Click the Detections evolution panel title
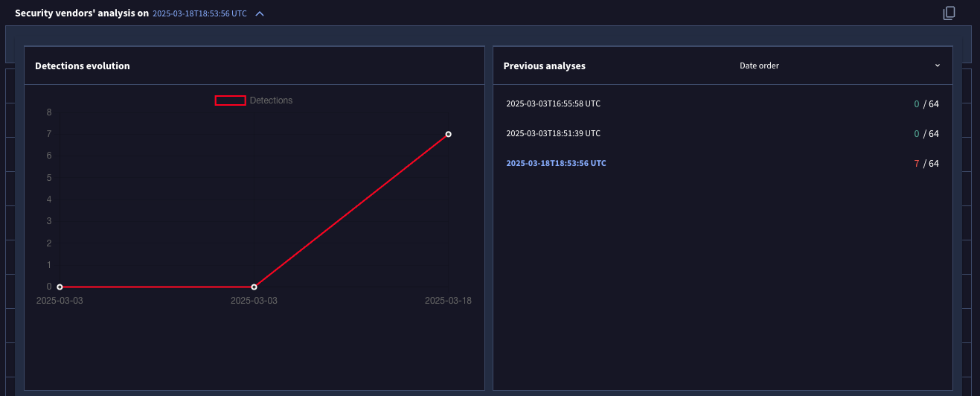This screenshot has height=396, width=980. click(x=83, y=66)
